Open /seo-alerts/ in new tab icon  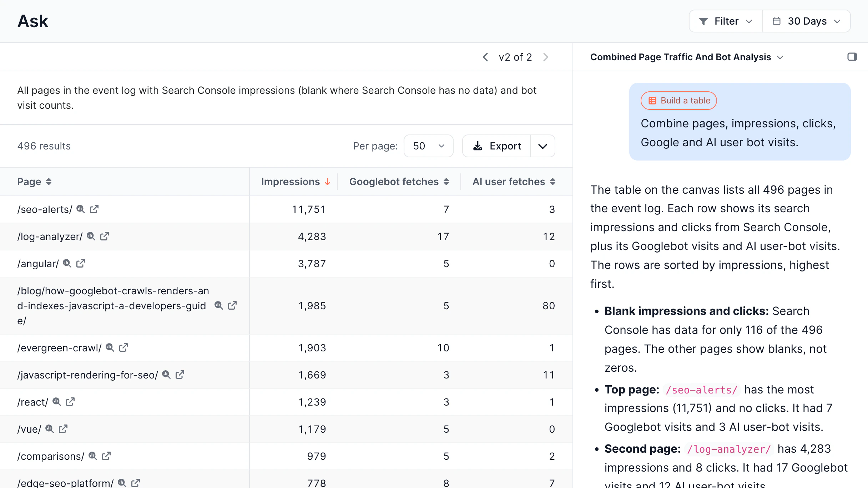(x=94, y=209)
